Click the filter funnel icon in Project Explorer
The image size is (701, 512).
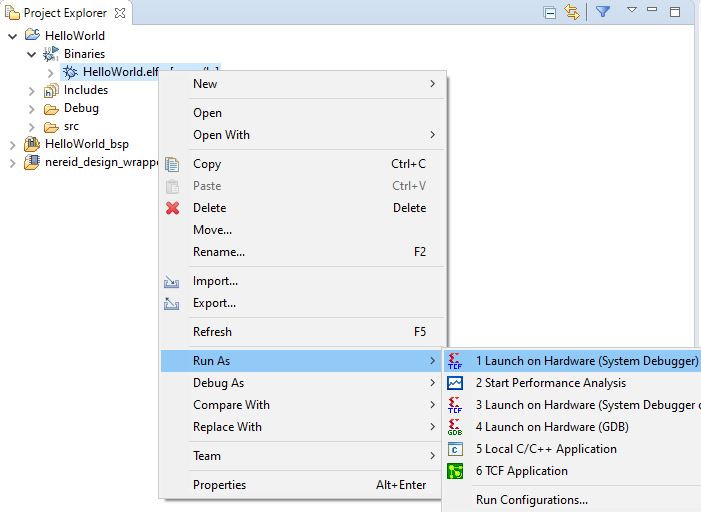[603, 12]
